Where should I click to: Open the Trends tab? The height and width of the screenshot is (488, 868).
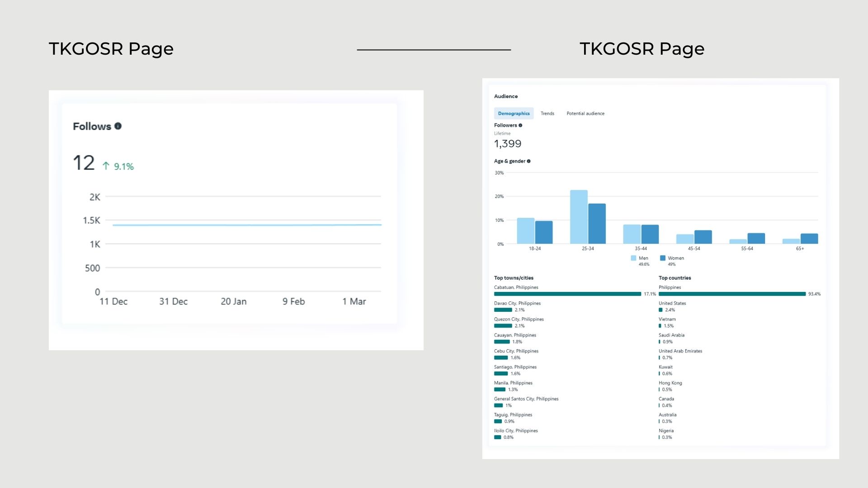pyautogui.click(x=547, y=113)
